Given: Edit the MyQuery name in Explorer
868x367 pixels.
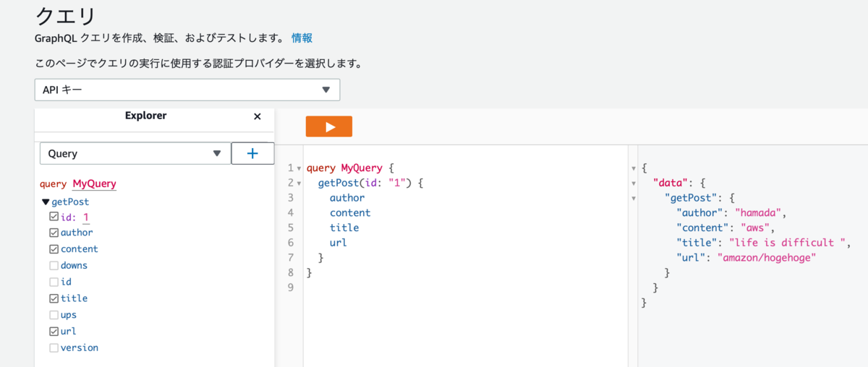Looking at the screenshot, I should point(94,183).
